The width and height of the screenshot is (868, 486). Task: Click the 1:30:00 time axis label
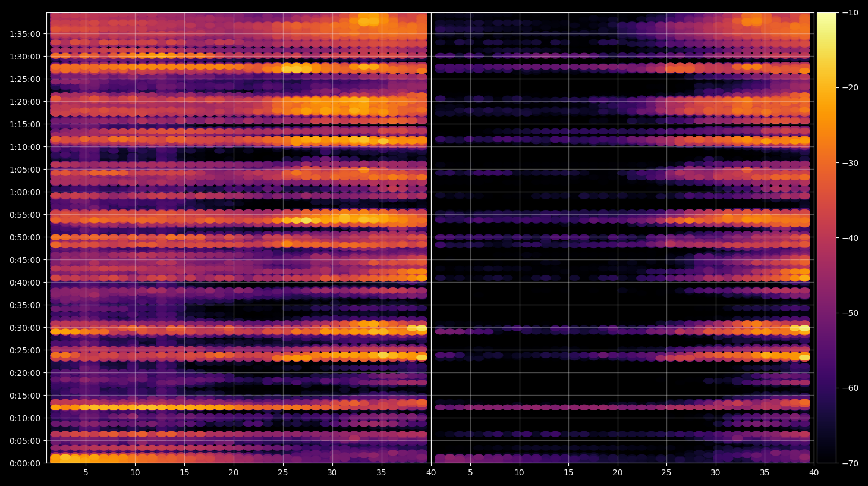tap(25, 57)
